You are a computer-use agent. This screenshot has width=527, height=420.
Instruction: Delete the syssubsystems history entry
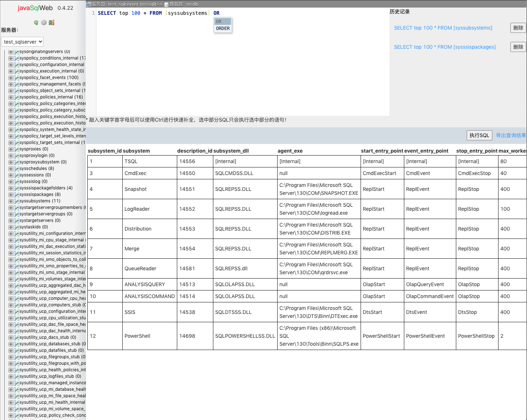[x=518, y=28]
